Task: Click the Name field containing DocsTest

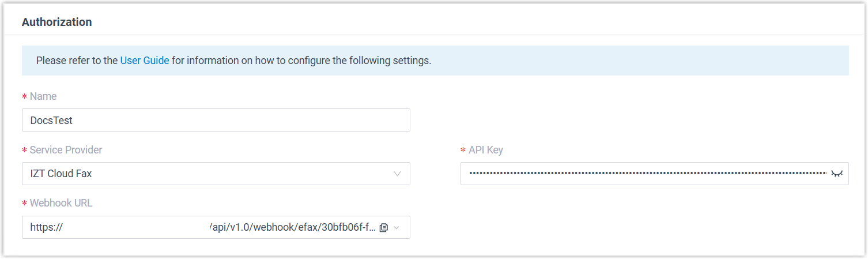Action: [x=216, y=120]
